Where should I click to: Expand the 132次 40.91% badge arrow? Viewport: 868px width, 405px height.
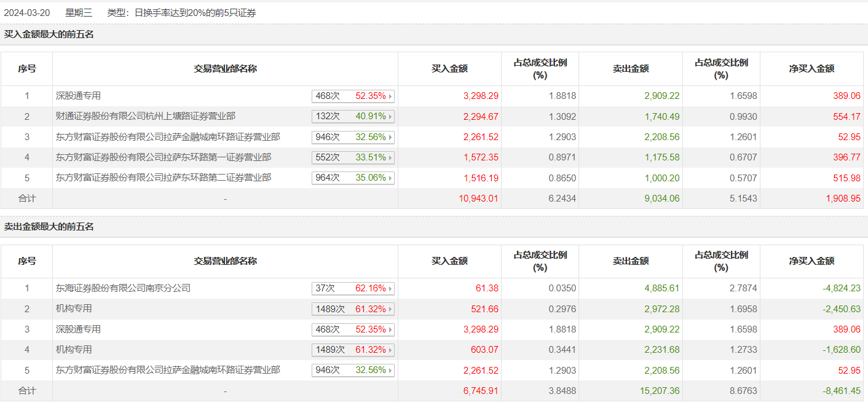390,117
